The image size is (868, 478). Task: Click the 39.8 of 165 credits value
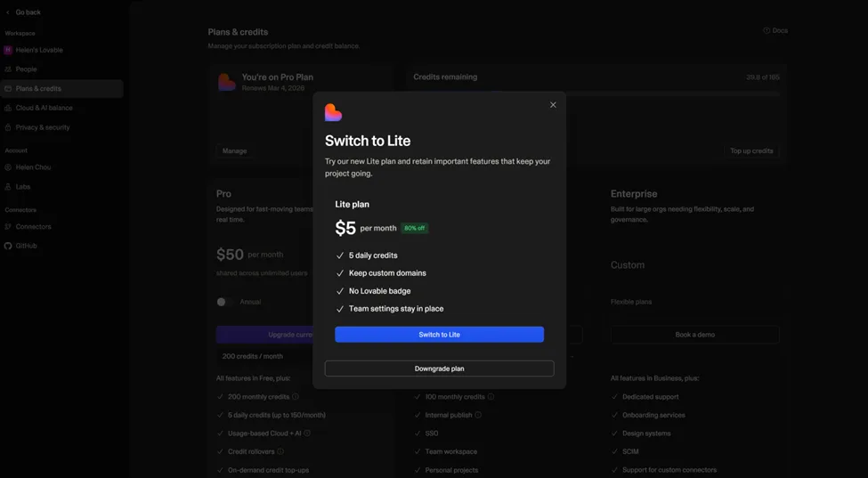763,77
